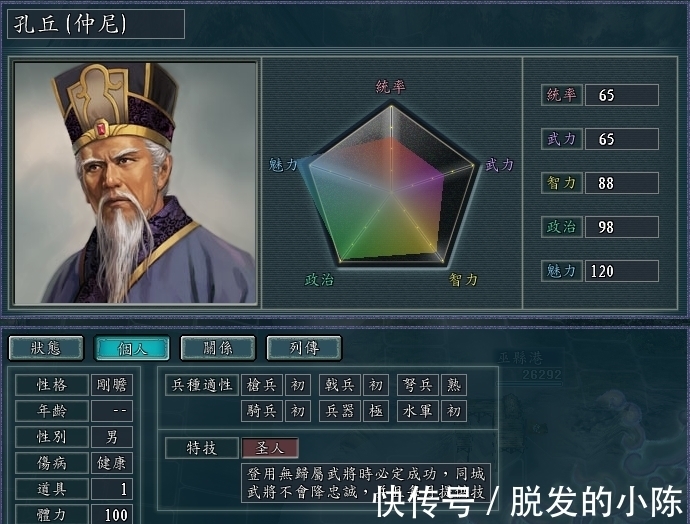
Task: Click the 魅力 value field 120
Action: click(622, 271)
